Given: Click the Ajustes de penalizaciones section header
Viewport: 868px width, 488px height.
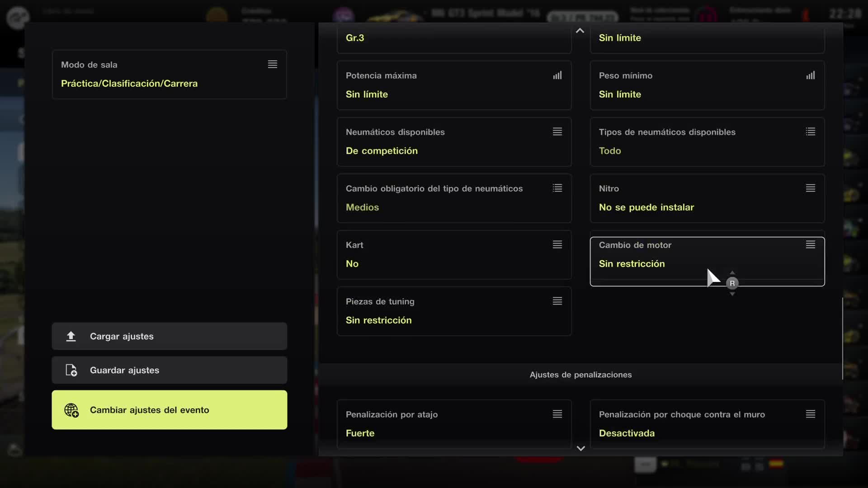Looking at the screenshot, I should click(580, 375).
